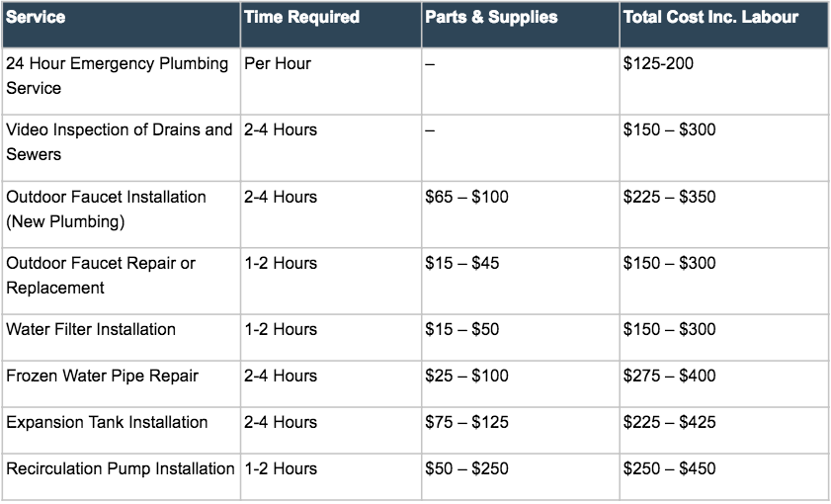Screen dimensions: 831x504
Task: Click the $125-200 emergency service cost
Action: (x=659, y=63)
